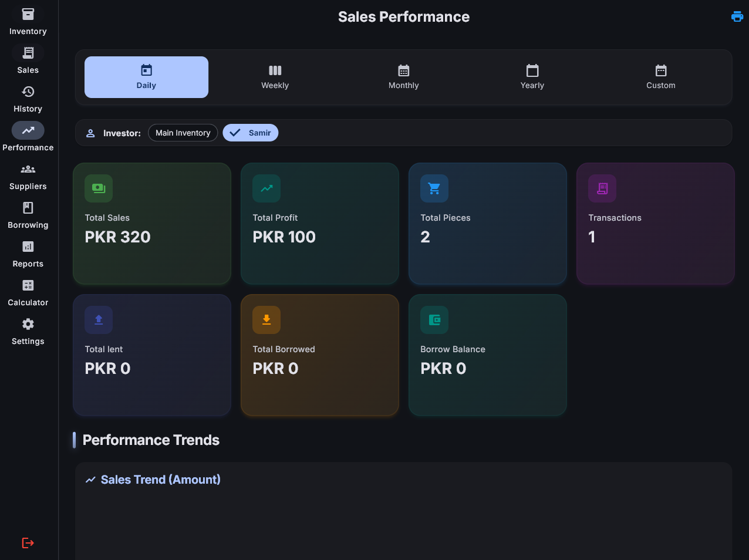Screen dimensions: 749x560
Task: Click the Performance Trends heading
Action: tap(151, 440)
